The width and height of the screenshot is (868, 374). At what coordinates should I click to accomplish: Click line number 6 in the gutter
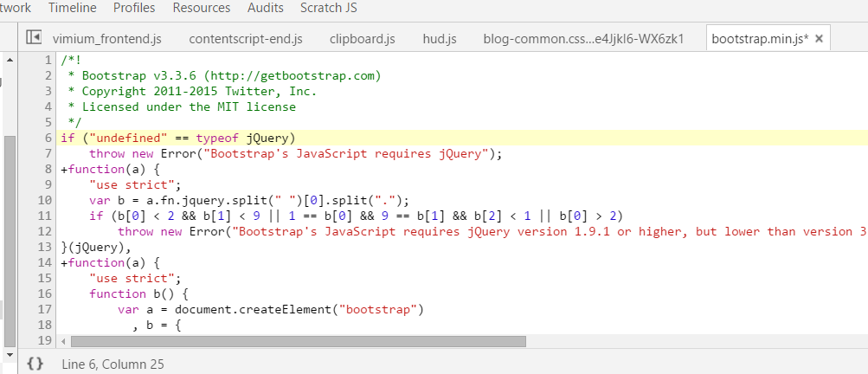tap(48, 138)
